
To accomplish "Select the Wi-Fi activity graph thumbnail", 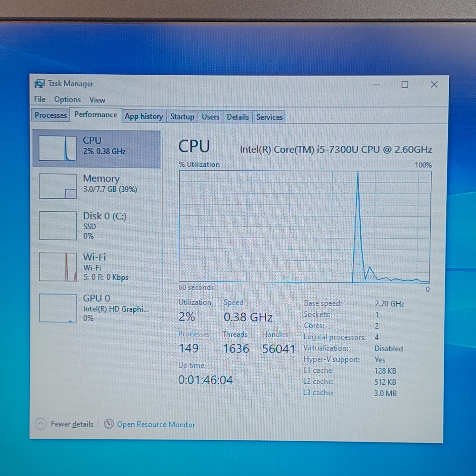I will coord(57,267).
